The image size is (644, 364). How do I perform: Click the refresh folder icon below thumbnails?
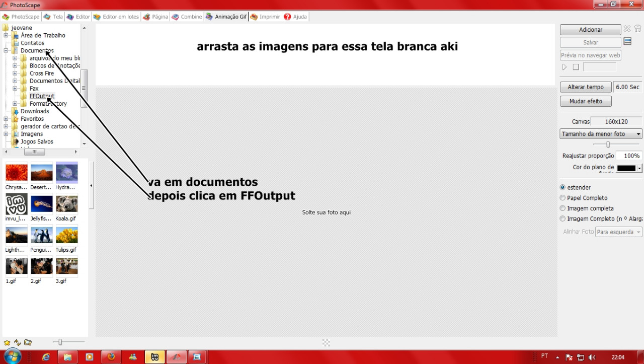pos(17,342)
